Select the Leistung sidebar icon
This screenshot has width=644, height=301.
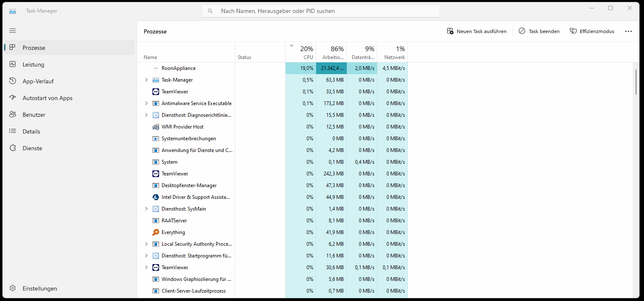pos(12,64)
